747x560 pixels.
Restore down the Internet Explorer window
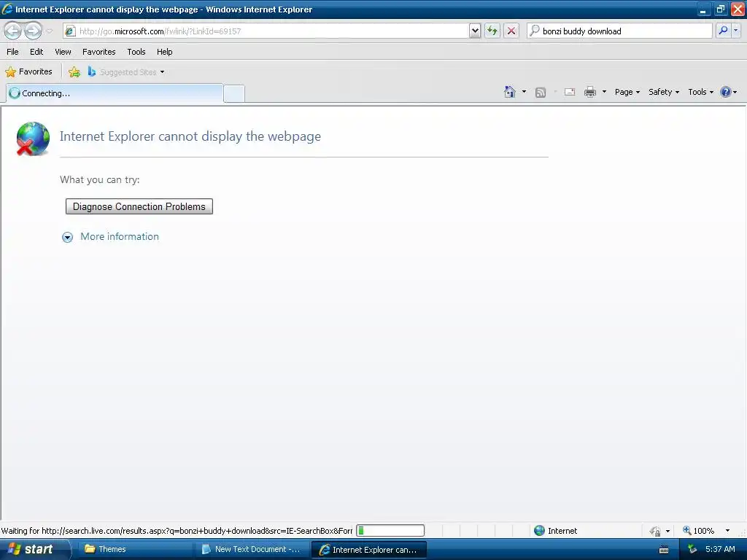(720, 9)
